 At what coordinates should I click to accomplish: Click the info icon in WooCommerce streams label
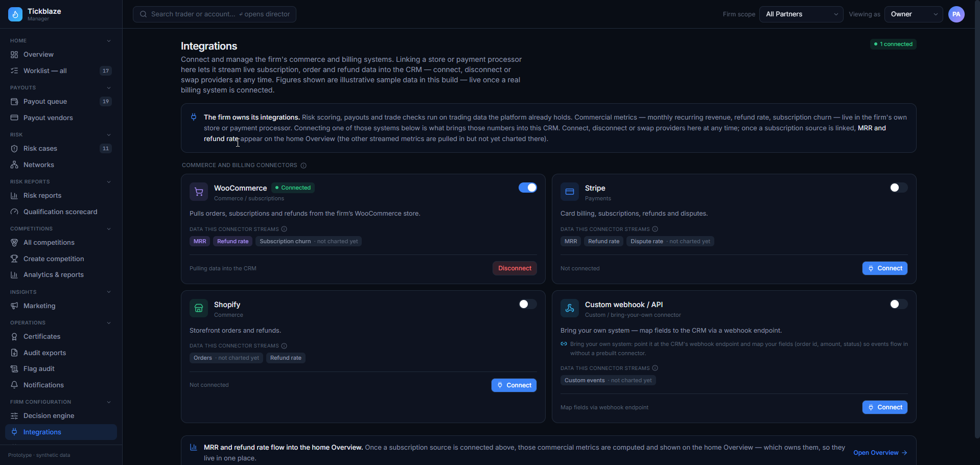pos(284,229)
